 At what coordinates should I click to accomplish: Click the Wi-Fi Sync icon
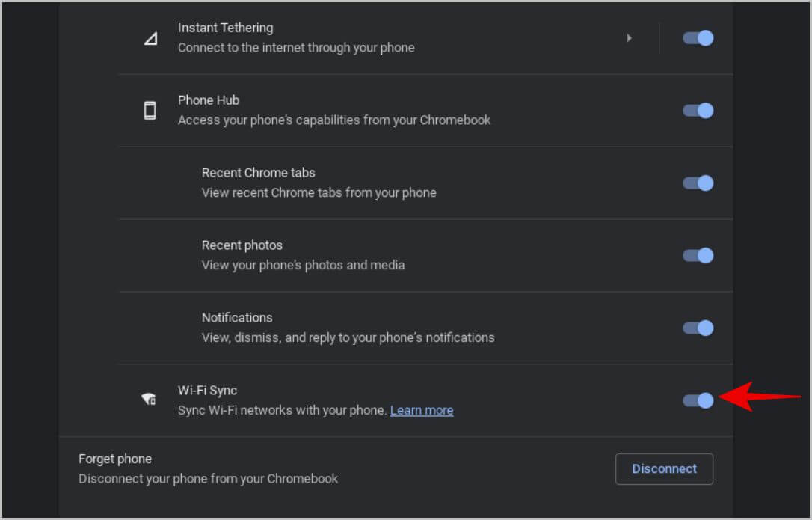click(149, 399)
